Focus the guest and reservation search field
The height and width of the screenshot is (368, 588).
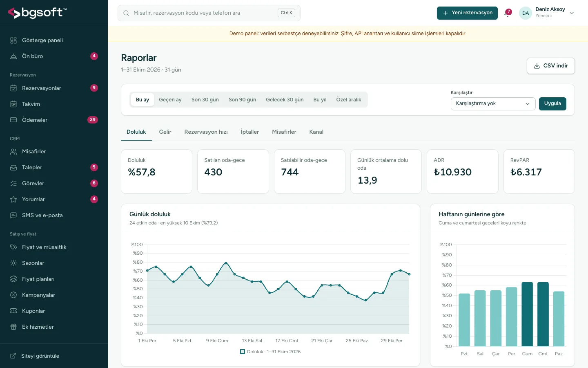pyautogui.click(x=209, y=13)
